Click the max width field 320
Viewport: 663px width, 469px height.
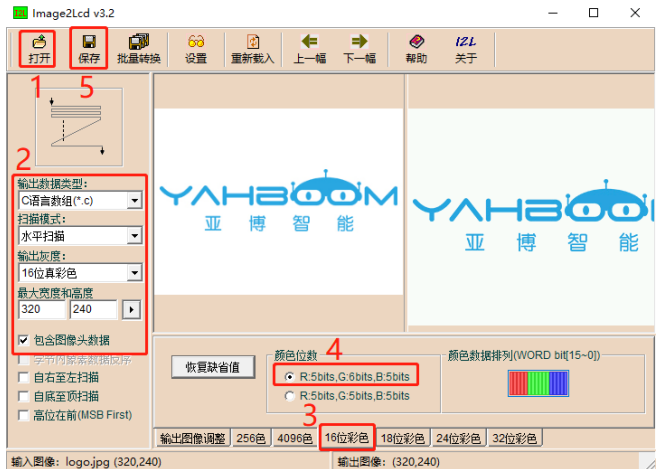(x=42, y=309)
